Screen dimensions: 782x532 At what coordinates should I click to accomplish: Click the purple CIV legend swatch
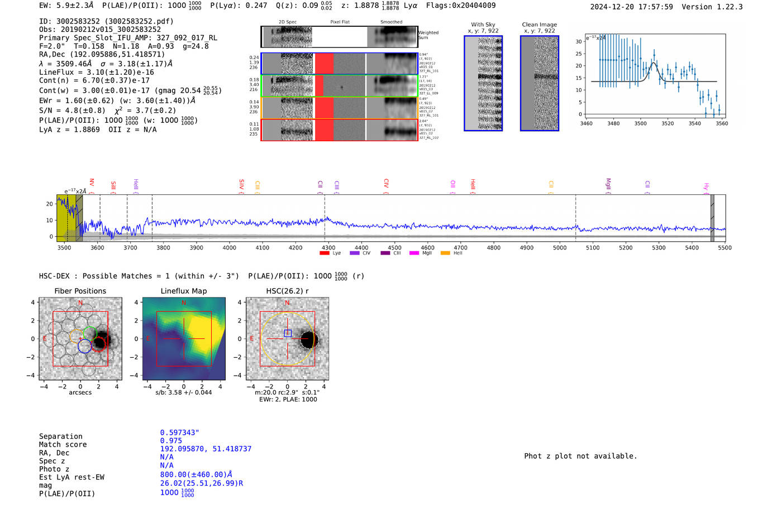355,253
